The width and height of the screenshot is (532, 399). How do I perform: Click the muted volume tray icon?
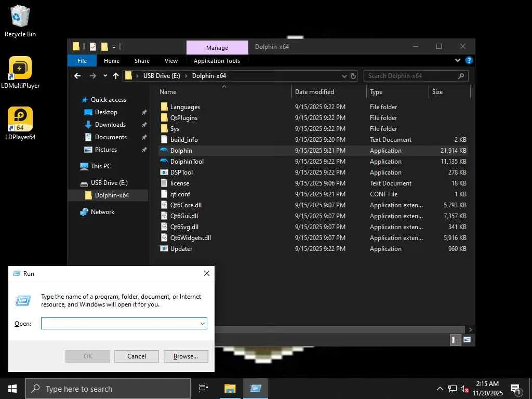(465, 389)
